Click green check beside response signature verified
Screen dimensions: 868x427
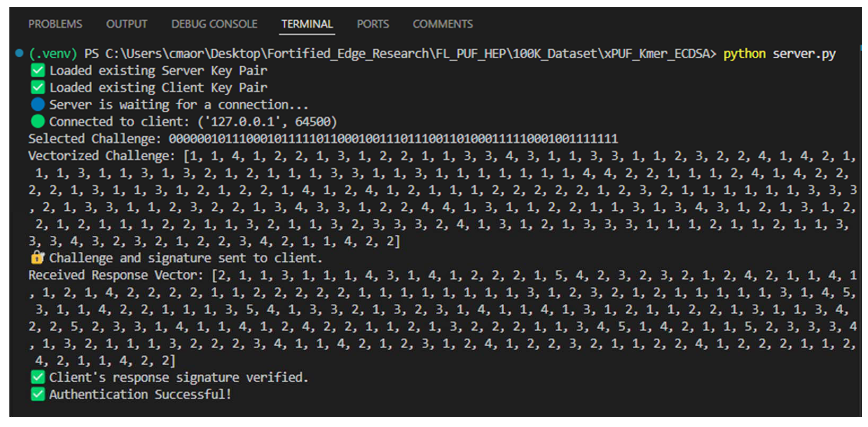38,377
